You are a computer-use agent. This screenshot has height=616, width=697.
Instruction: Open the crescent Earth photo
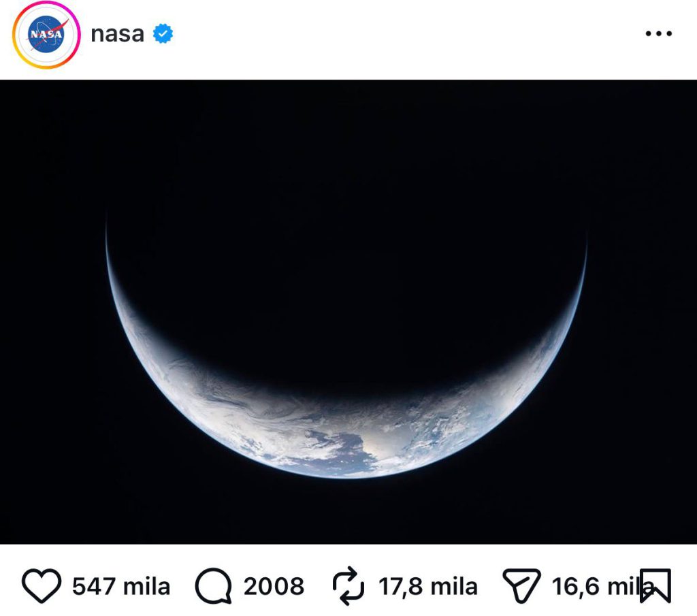(x=348, y=312)
